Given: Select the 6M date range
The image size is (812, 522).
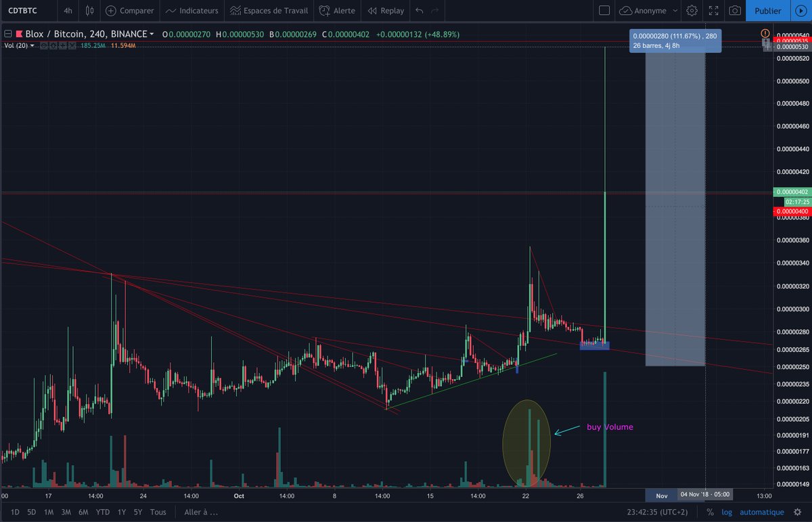Looking at the screenshot, I should click(x=85, y=512).
